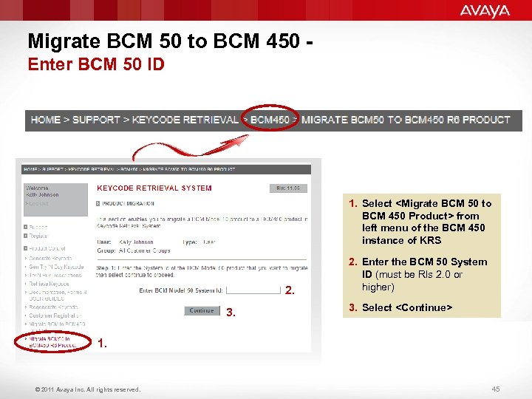
Task: Click the PRODUCT MIGRATION section arrow icon
Action: point(98,204)
